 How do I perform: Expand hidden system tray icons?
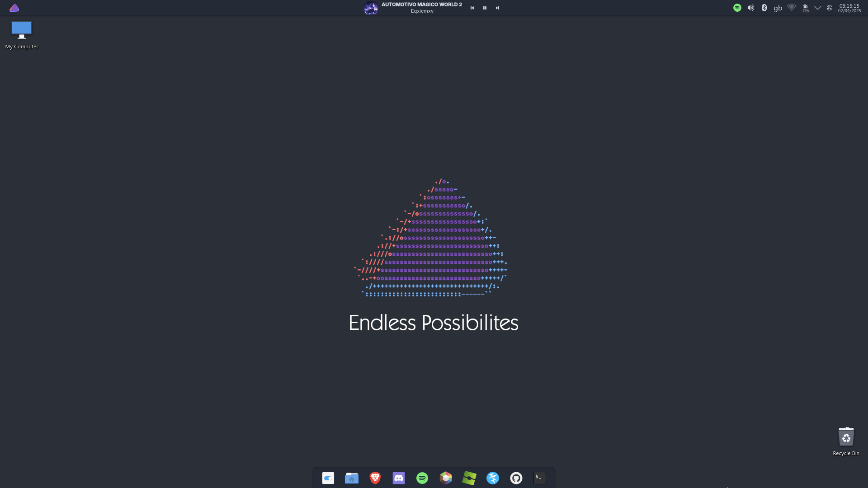click(817, 8)
